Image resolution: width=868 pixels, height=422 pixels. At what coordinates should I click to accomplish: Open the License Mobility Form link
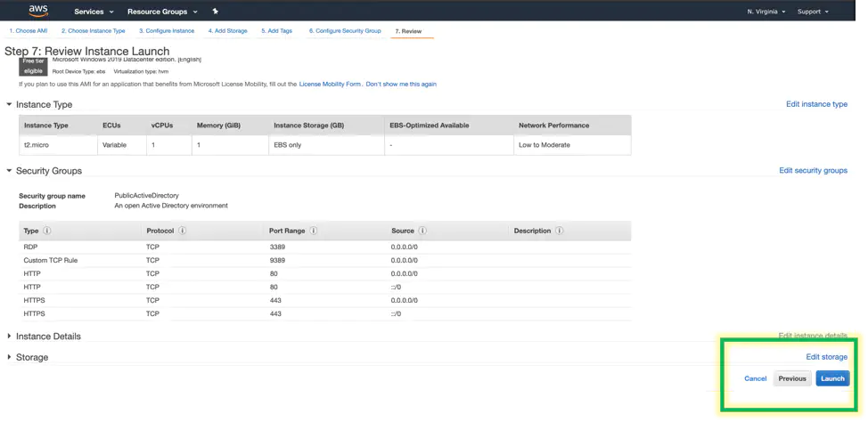tap(331, 84)
